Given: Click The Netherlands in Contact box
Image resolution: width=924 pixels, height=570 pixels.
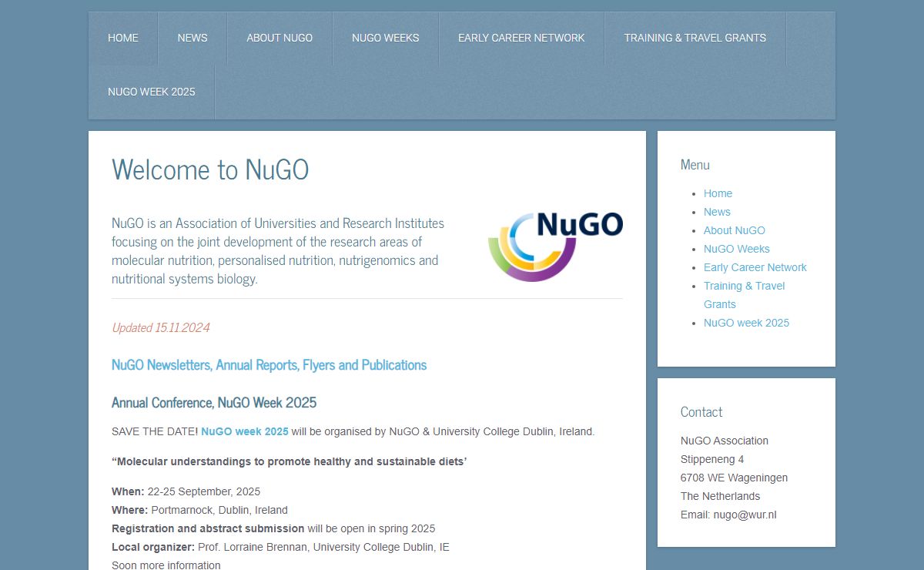Looking at the screenshot, I should click(720, 496).
